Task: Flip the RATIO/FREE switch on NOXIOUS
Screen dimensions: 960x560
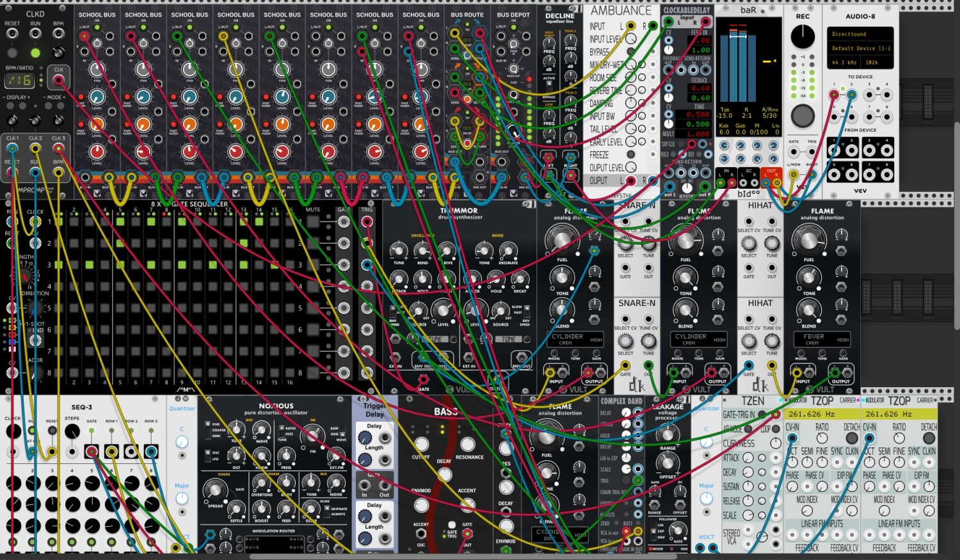Action: click(282, 431)
